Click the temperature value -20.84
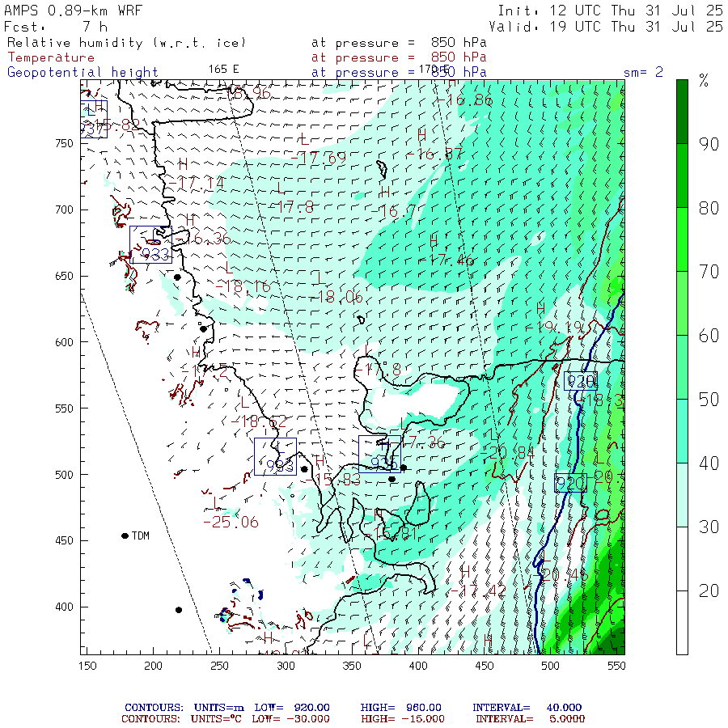 click(x=506, y=452)
